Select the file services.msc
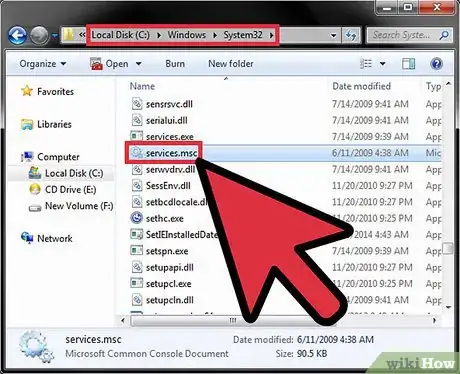Image resolution: width=460 pixels, height=374 pixels. point(171,153)
